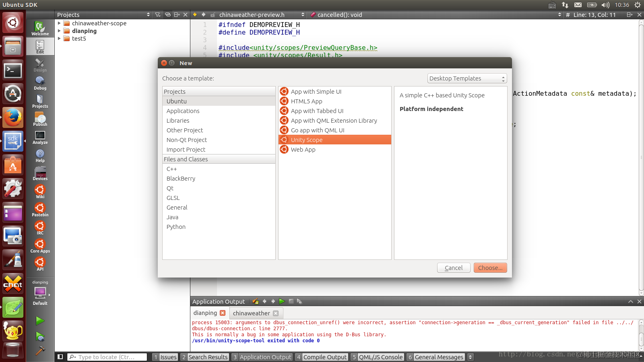Open the Publish mode

pos(40,119)
